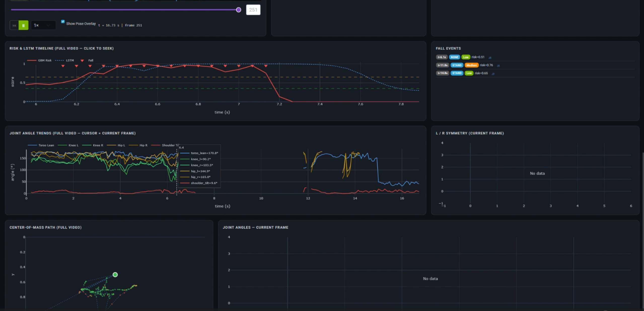
Task: Click the t=11.8s timestamp chip
Action: (442, 65)
